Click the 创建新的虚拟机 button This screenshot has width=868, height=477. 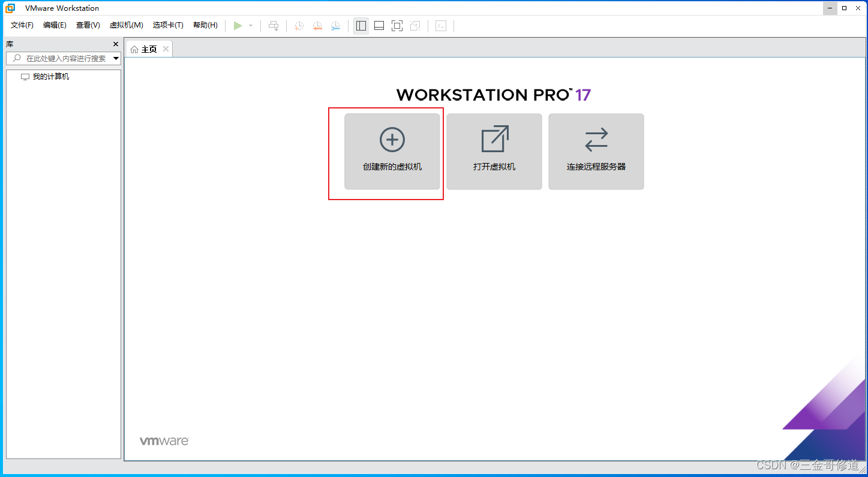392,152
